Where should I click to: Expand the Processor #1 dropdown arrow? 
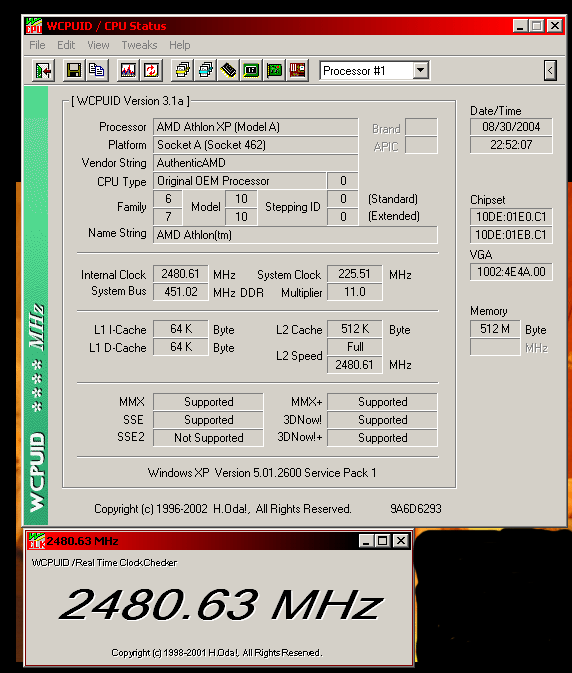[421, 70]
